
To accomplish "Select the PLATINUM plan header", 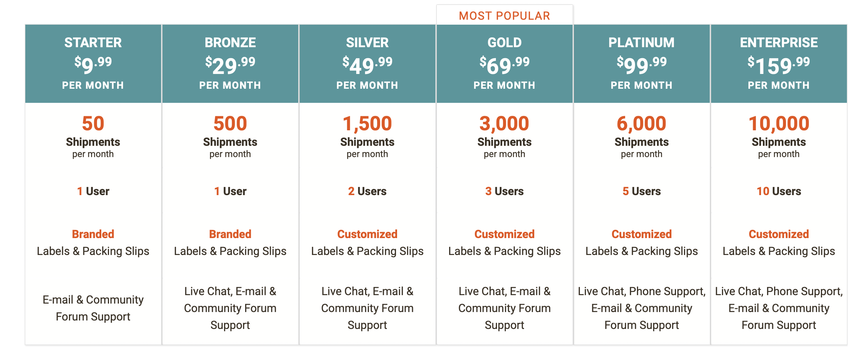I will point(642,64).
